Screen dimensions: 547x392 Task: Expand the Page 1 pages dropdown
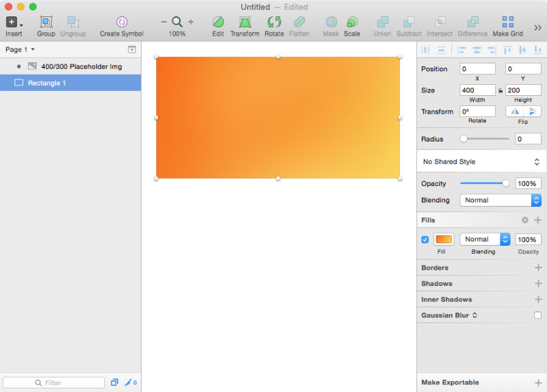[x=20, y=49]
